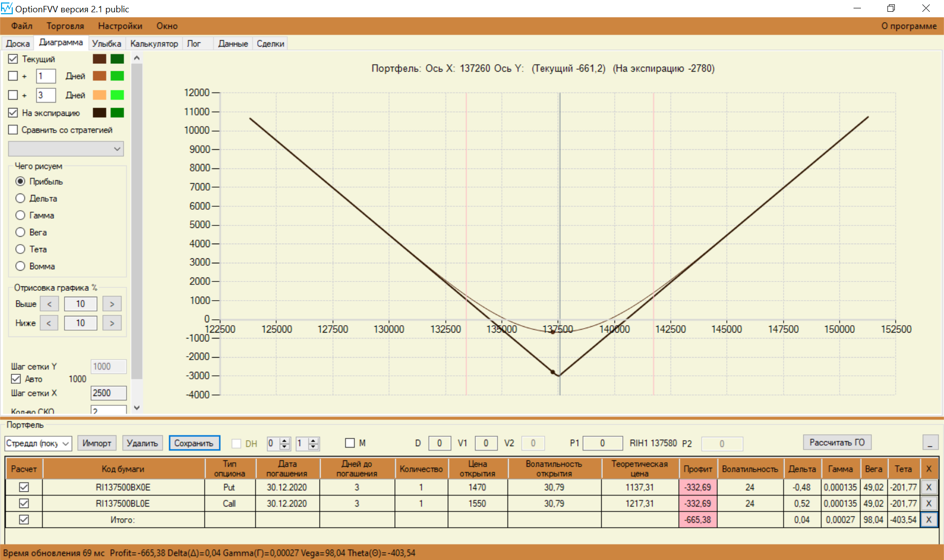Minimize portfolio panel with underscore button
The image size is (944, 560).
(x=930, y=443)
